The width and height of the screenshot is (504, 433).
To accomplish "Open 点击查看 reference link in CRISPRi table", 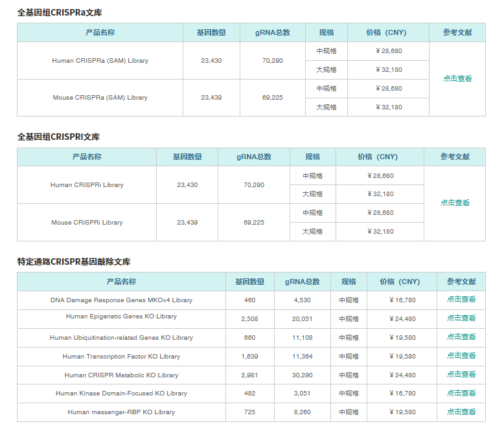I will (x=455, y=203).
